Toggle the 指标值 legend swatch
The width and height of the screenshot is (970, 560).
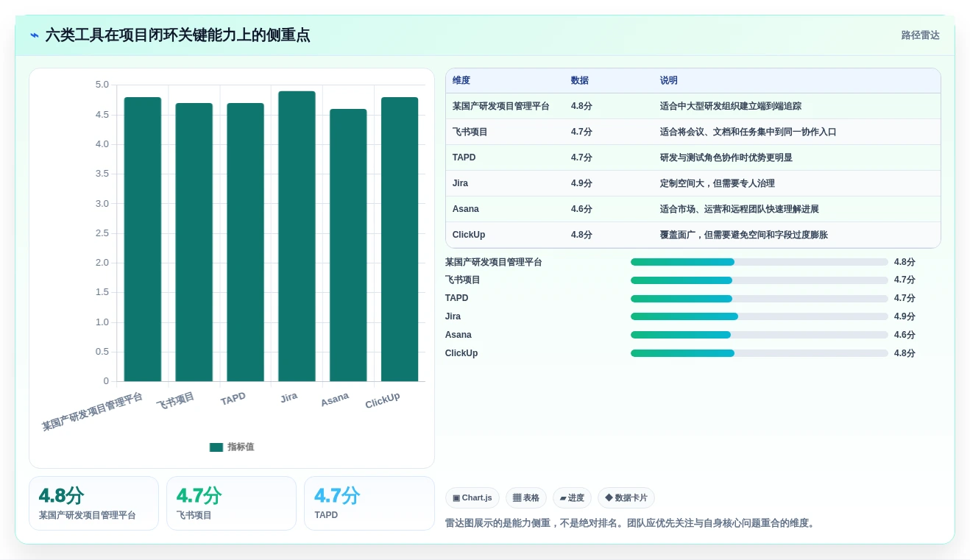(x=216, y=447)
